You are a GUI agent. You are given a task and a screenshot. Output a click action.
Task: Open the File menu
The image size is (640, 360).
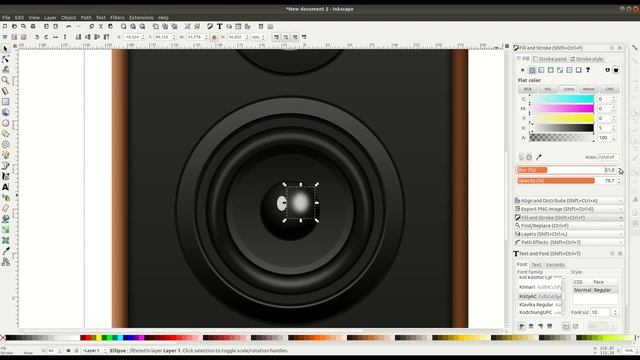[x=6, y=18]
